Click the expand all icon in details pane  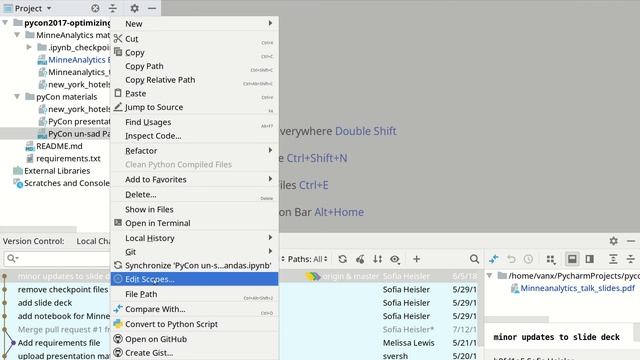point(613,259)
